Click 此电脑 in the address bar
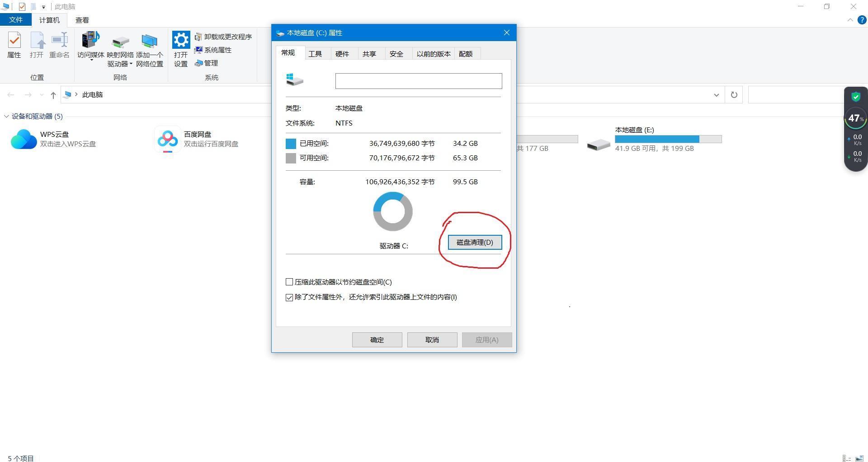Image resolution: width=868 pixels, height=462 pixels. (x=93, y=95)
